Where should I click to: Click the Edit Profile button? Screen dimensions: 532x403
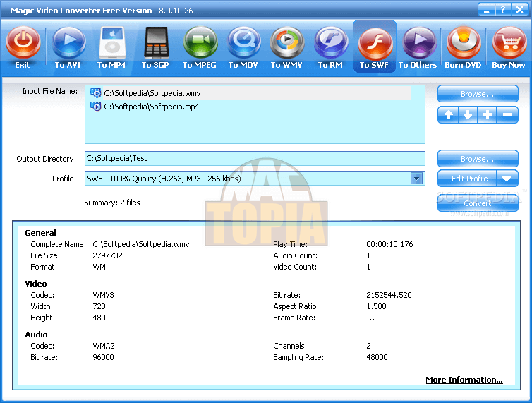point(467,179)
